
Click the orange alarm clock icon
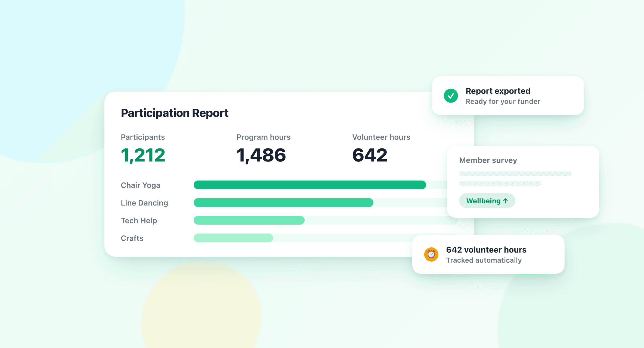point(431,254)
